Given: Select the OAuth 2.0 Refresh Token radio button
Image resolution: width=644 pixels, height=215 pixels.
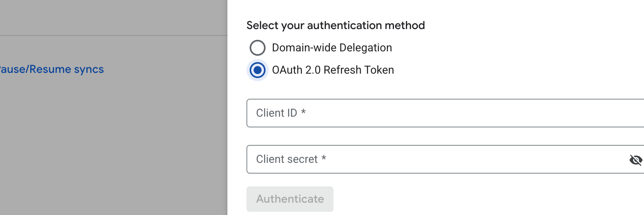Looking at the screenshot, I should pos(258,70).
